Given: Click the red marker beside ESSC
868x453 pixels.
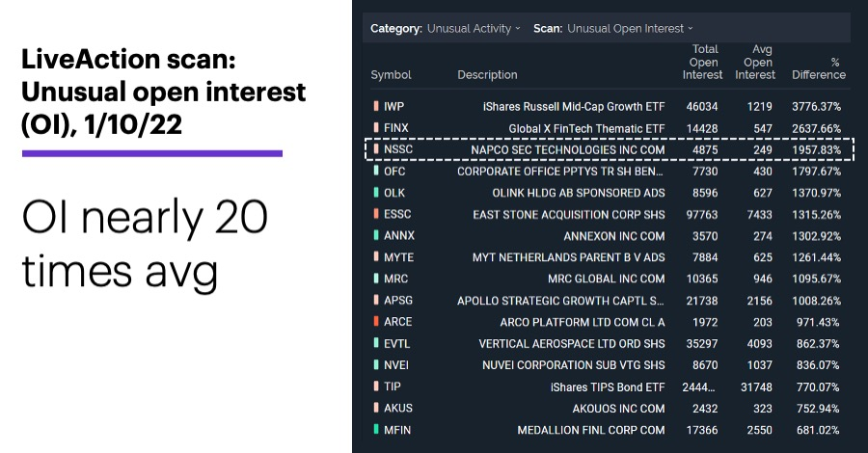Looking at the screenshot, I should pos(376,214).
